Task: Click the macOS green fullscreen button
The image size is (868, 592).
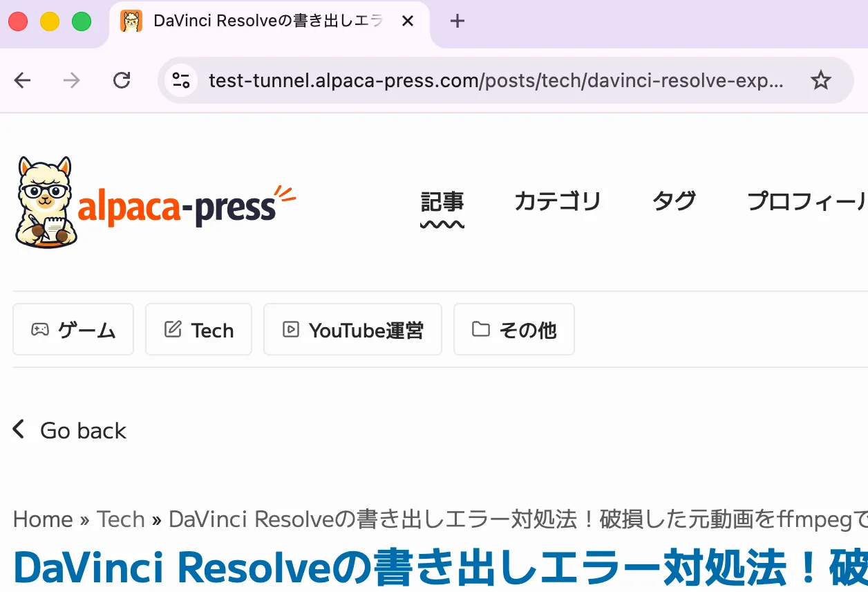Action: (82, 22)
